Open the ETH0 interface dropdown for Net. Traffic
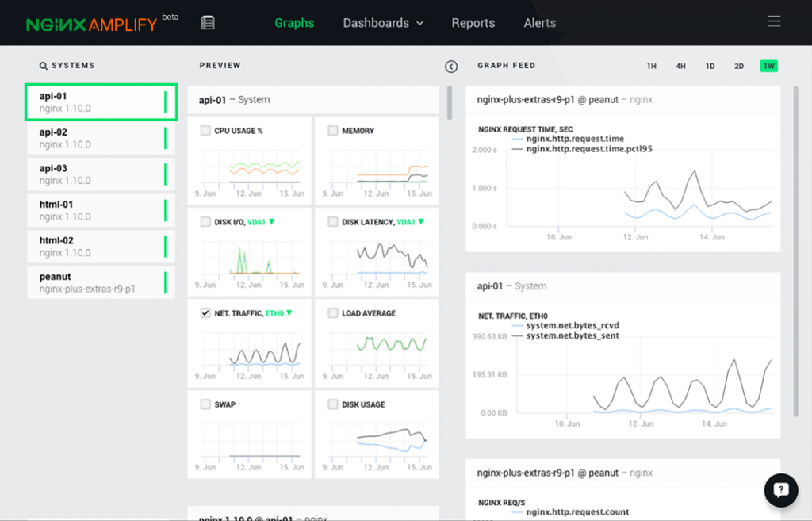Viewport: 812px width, 521px height. [279, 313]
